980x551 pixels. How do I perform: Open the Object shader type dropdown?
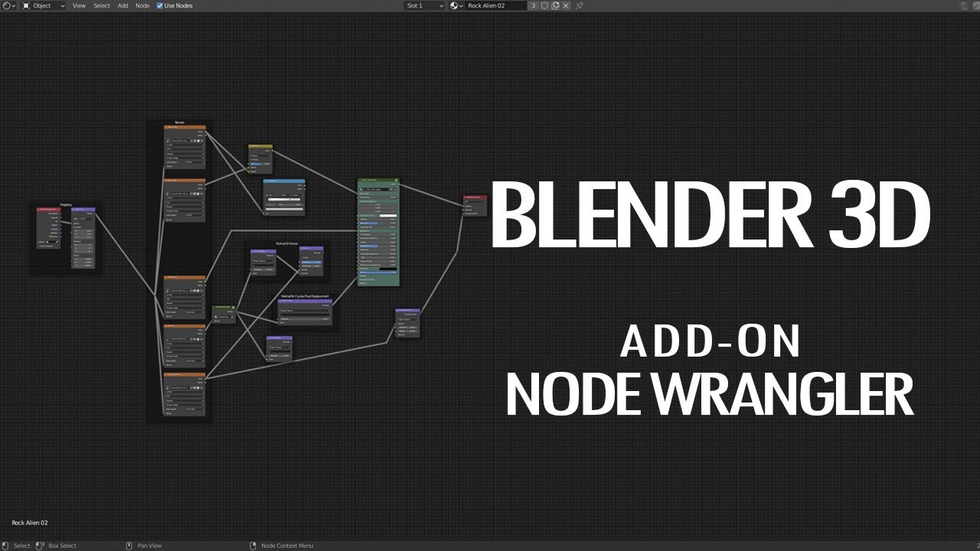(42, 5)
